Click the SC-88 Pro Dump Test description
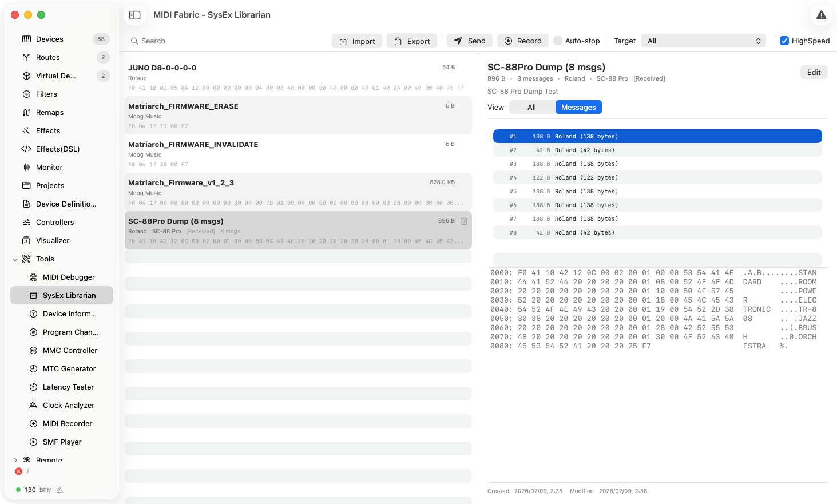The image size is (837, 504). coord(522,92)
